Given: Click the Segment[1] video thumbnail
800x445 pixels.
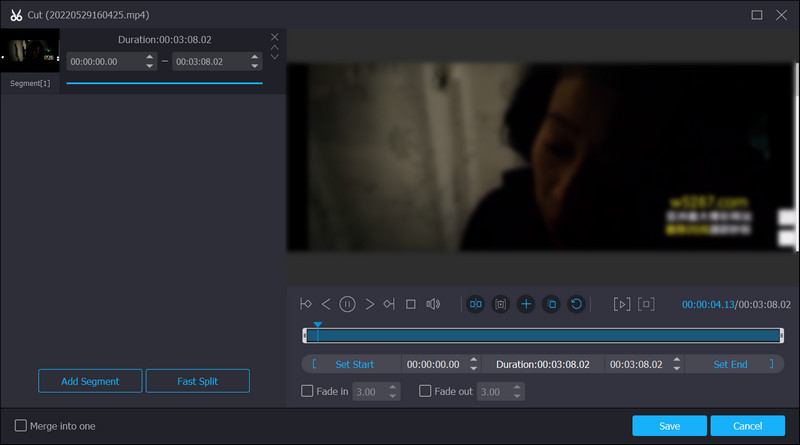Looking at the screenshot, I should (x=30, y=51).
